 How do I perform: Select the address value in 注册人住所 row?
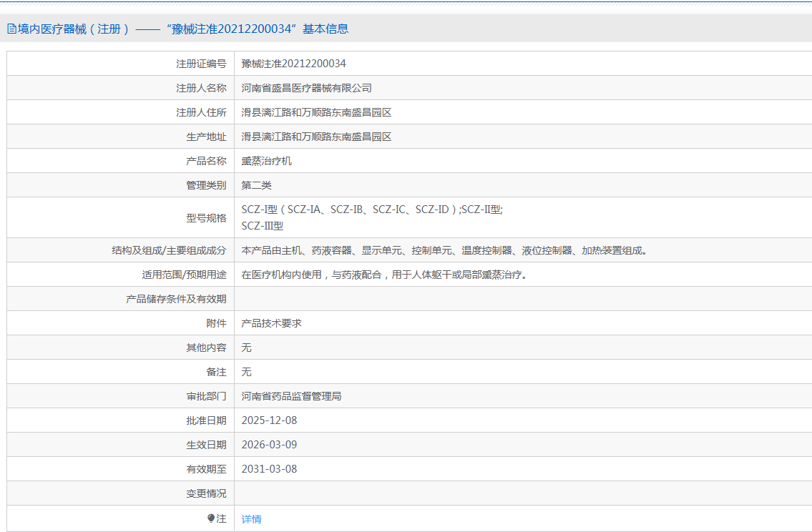pyautogui.click(x=316, y=112)
